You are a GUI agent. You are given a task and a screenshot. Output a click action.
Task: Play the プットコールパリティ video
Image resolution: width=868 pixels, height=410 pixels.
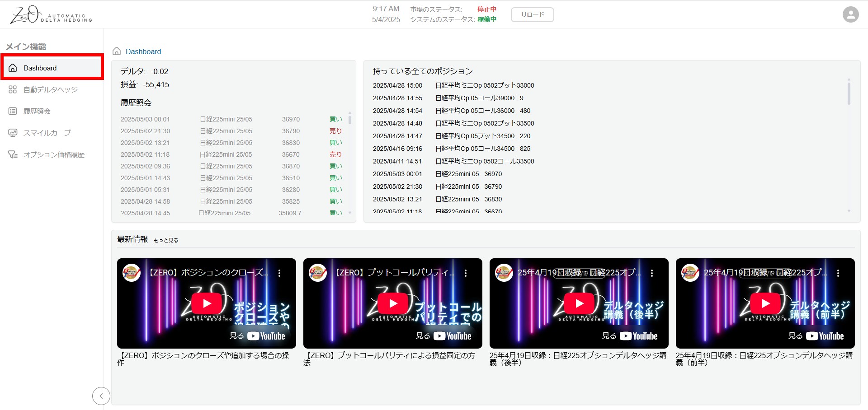(x=393, y=303)
